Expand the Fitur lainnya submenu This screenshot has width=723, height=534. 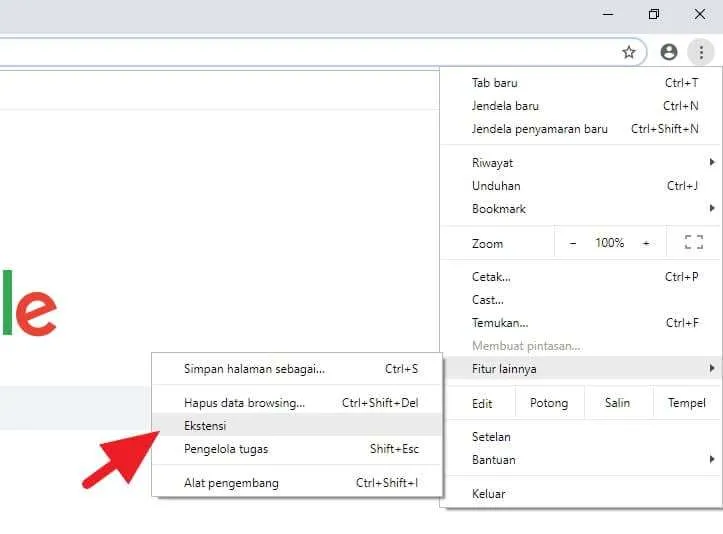coord(581,368)
